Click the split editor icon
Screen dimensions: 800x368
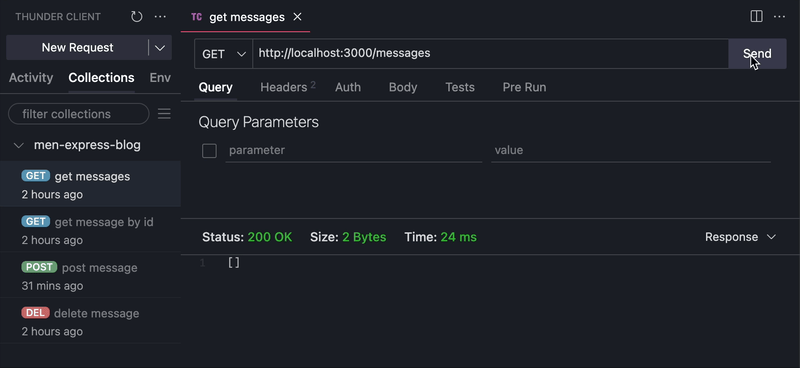click(756, 17)
